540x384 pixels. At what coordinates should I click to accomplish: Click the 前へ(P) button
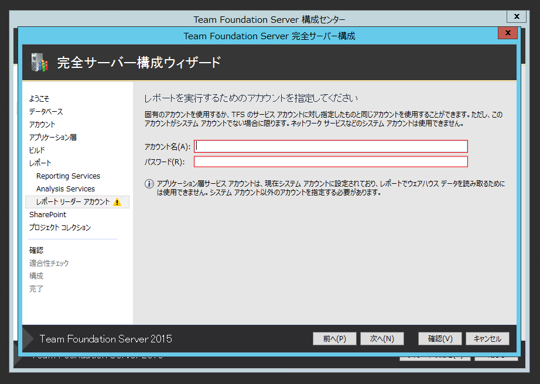click(x=334, y=339)
